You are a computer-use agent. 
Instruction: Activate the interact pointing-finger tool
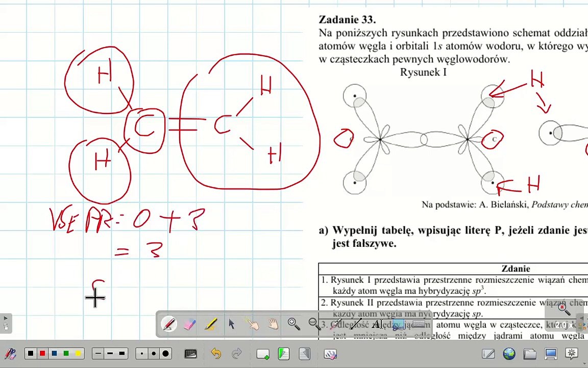pyautogui.click(x=252, y=324)
